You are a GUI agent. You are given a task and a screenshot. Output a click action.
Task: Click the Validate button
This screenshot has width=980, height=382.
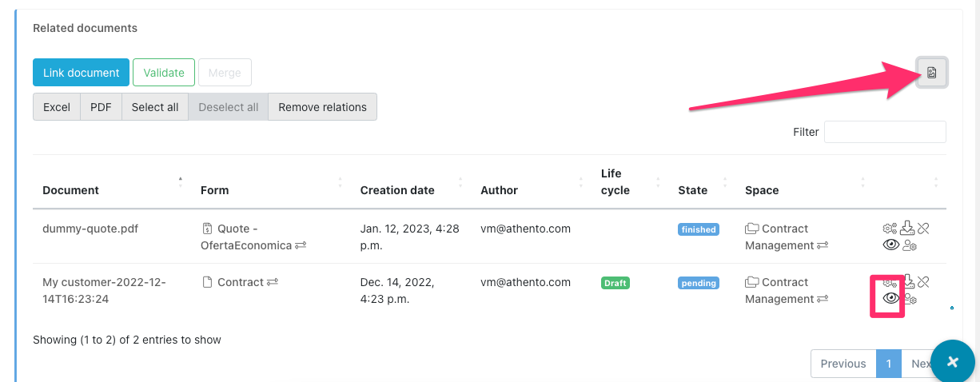point(164,73)
